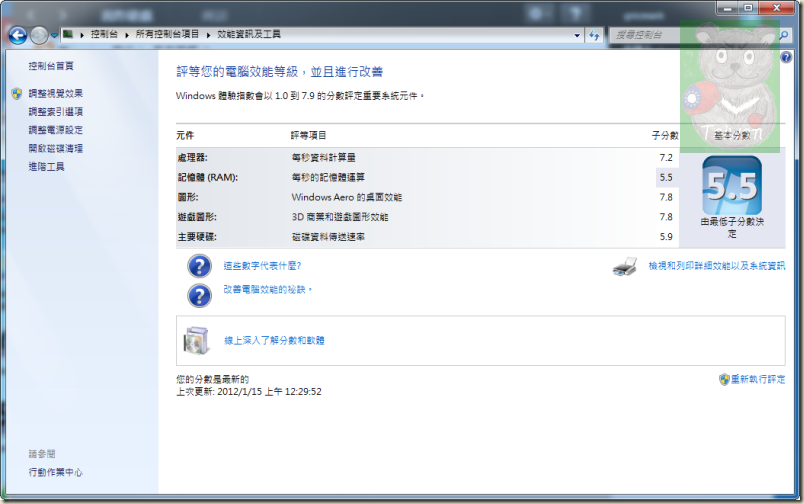Click the forward navigation arrow

coord(39,35)
